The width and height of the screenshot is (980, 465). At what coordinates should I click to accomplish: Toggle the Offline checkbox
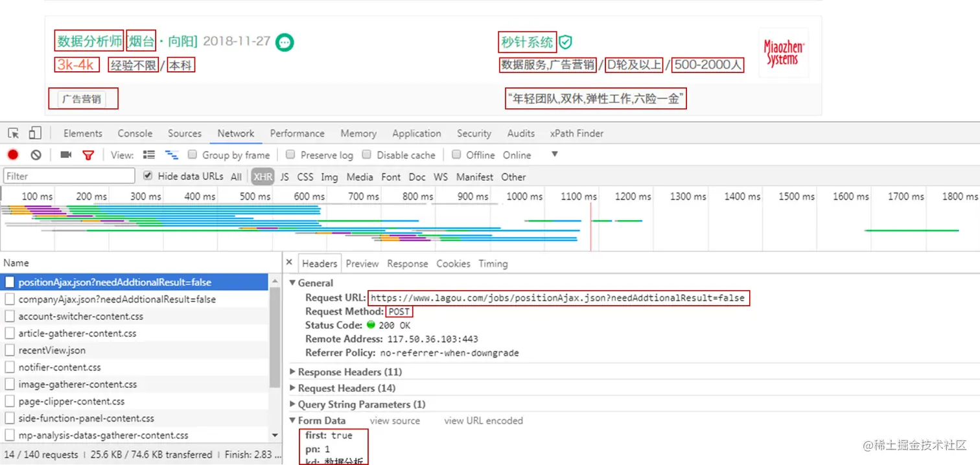point(456,155)
